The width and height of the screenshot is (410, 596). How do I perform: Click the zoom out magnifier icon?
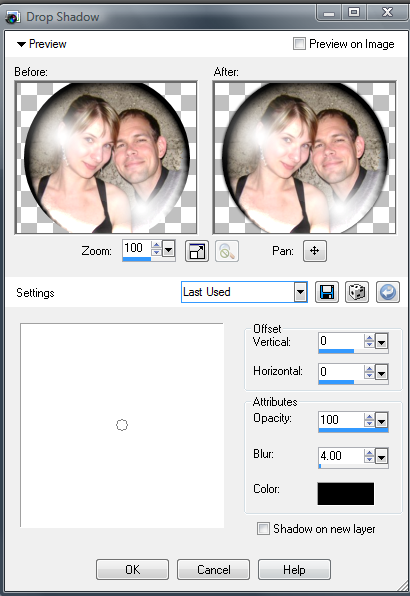click(x=227, y=251)
